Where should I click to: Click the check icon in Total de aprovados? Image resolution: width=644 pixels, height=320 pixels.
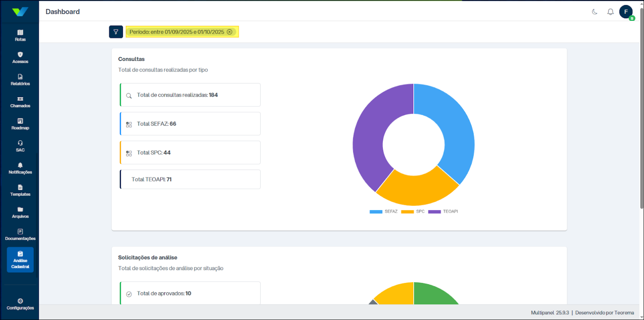(129, 294)
